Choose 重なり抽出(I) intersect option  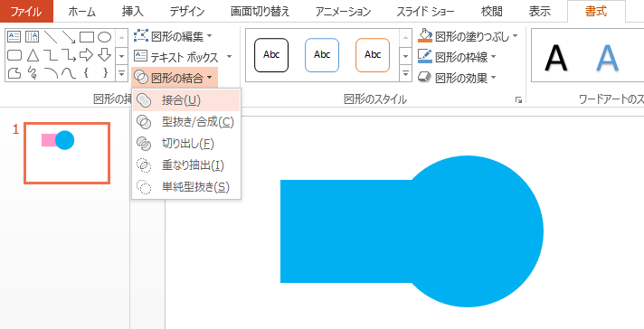pyautogui.click(x=186, y=165)
